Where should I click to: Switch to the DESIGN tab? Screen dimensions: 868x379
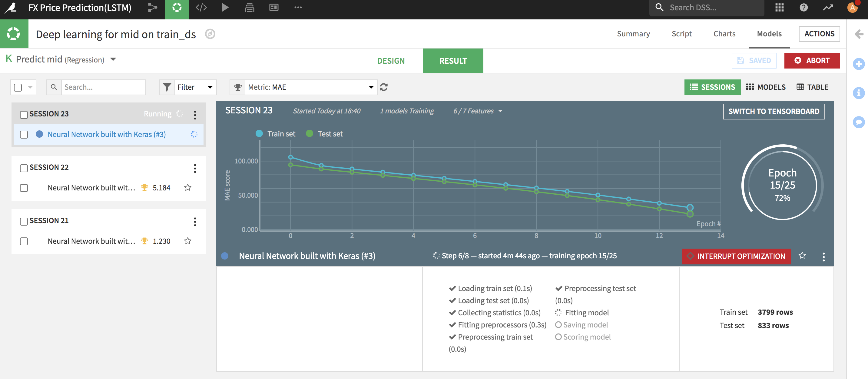click(391, 61)
